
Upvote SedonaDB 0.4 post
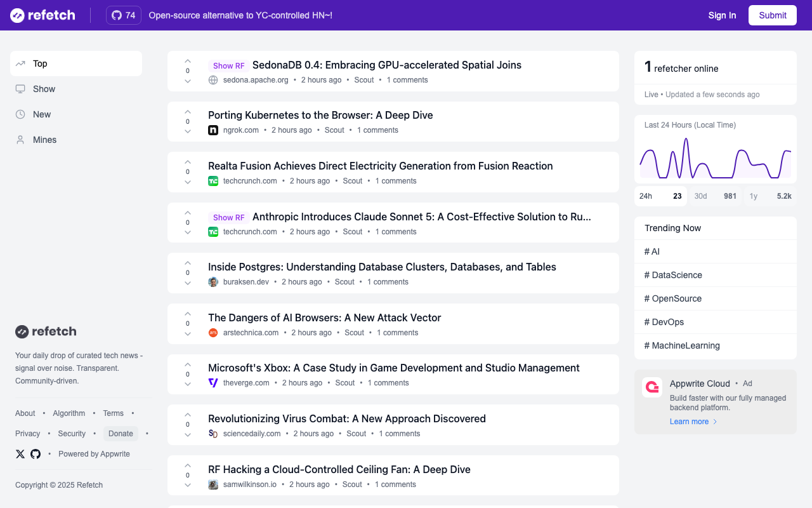188,61
